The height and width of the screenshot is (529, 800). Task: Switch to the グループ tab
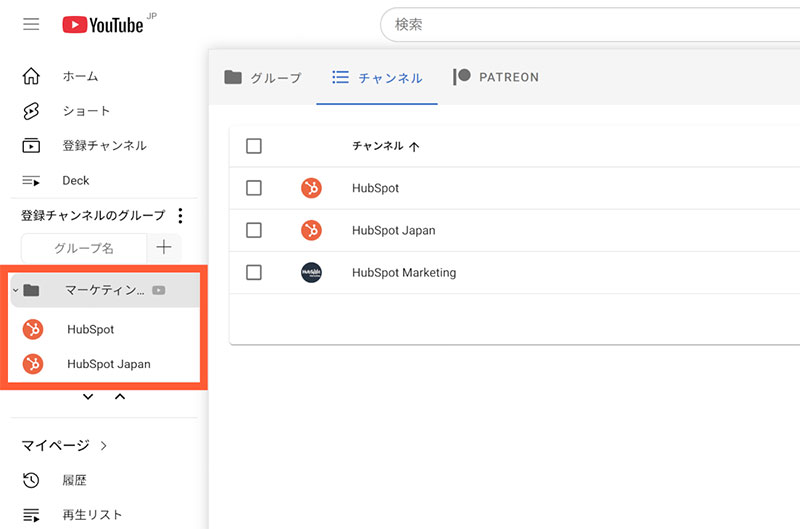point(263,78)
